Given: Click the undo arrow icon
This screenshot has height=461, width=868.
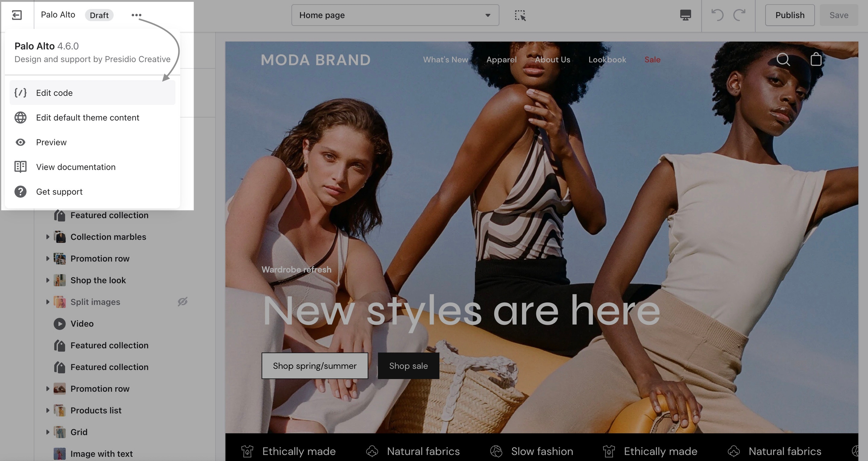Looking at the screenshot, I should tap(717, 15).
